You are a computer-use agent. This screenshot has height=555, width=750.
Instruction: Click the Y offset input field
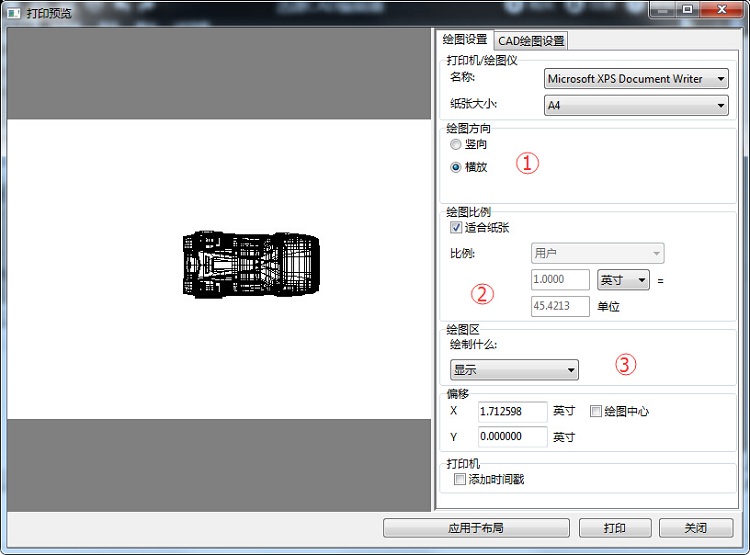coord(513,437)
